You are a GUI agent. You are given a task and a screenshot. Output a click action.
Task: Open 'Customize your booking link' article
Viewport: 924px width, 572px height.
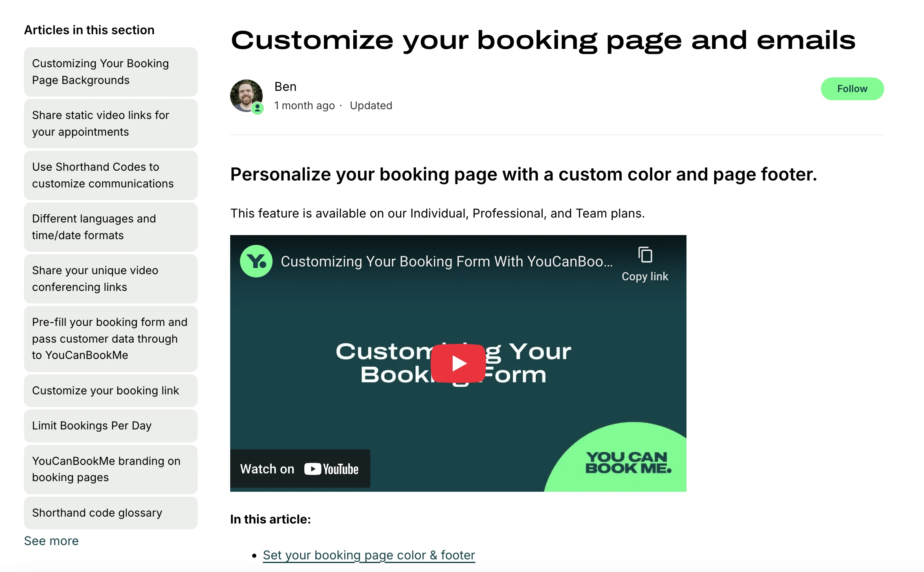pyautogui.click(x=111, y=390)
